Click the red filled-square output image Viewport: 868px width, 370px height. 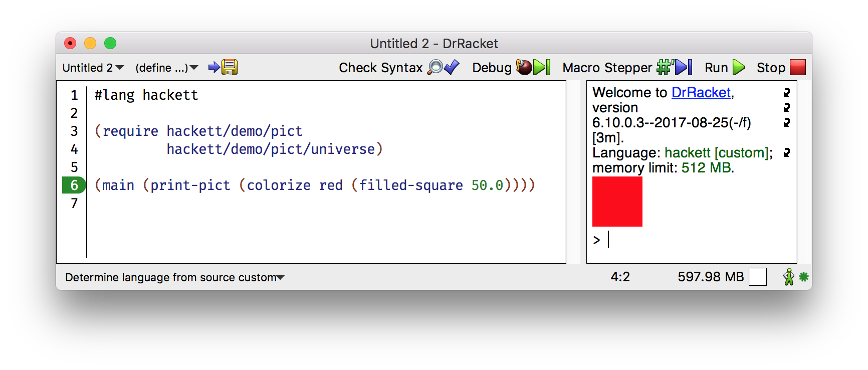coord(617,202)
